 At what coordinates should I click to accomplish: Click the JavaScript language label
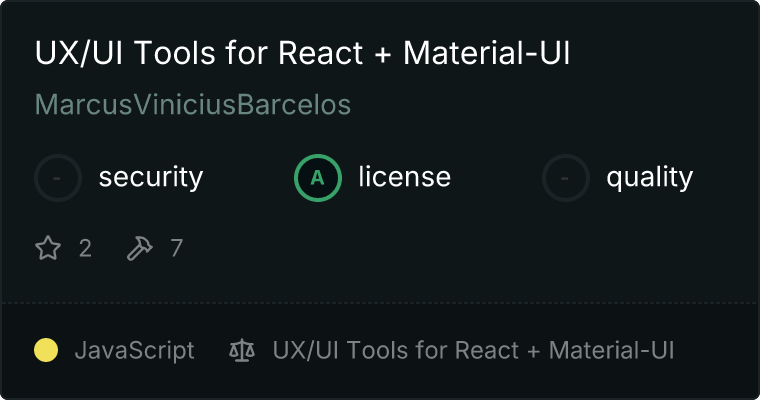[134, 351]
